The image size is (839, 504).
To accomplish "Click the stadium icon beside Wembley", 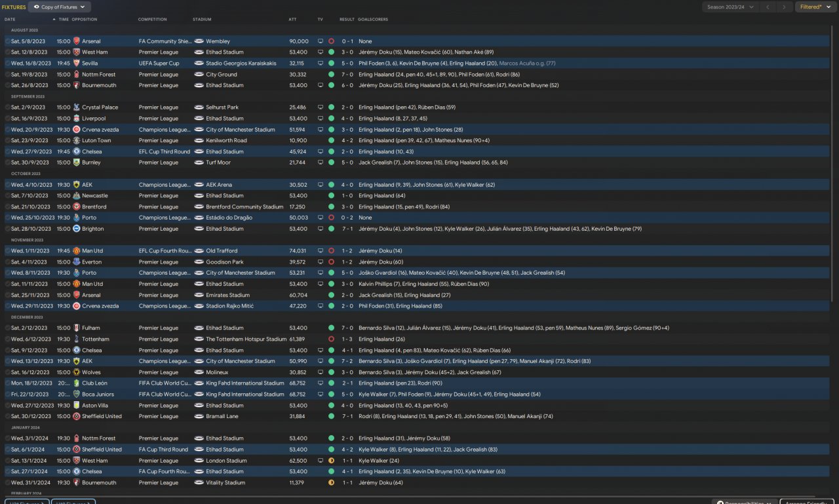I will point(199,41).
